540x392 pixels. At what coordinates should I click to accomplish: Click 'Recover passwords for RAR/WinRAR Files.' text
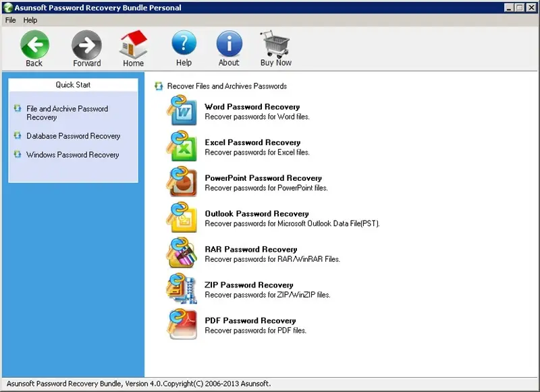[273, 259]
